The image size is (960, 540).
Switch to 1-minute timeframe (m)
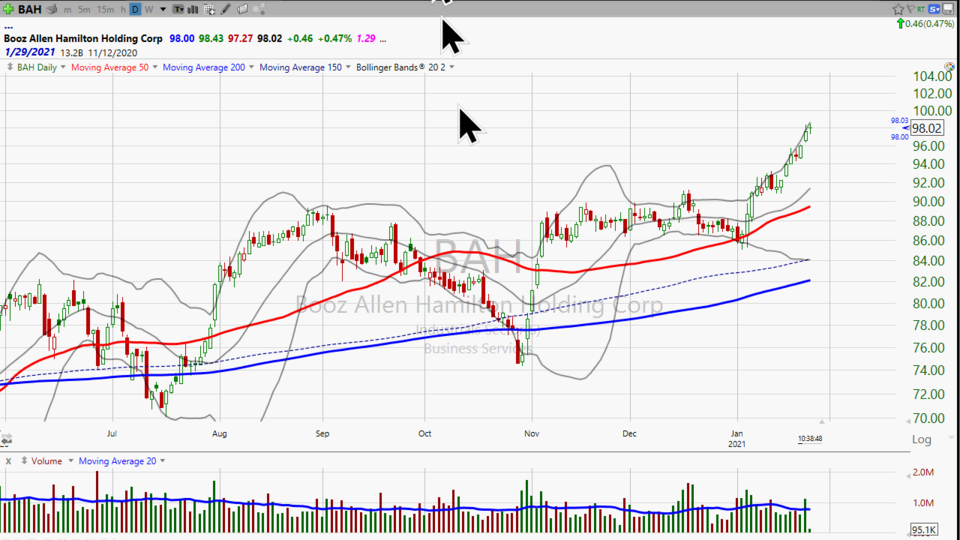pos(67,10)
